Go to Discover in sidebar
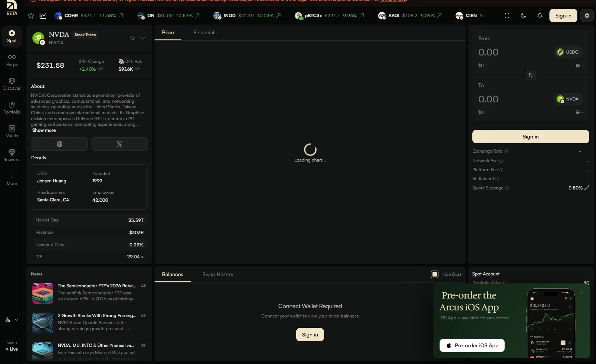Image resolution: width=596 pixels, height=364 pixels. click(12, 84)
